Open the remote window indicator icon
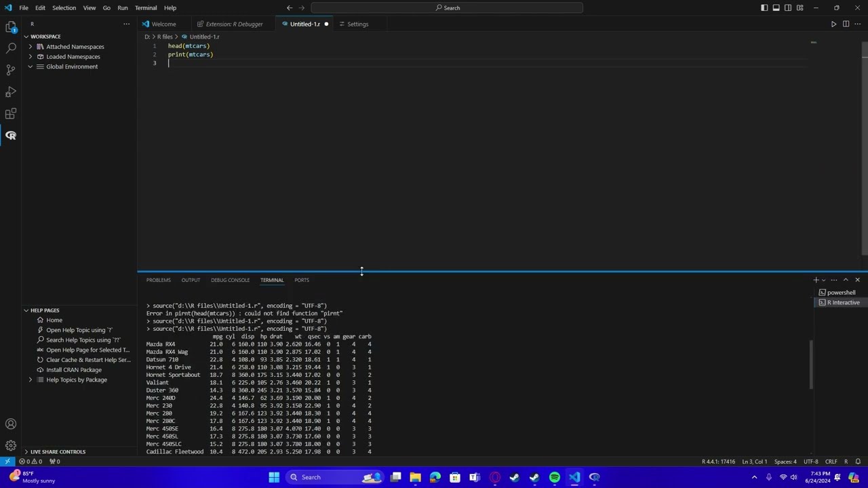This screenshot has width=868, height=488. click(7, 462)
